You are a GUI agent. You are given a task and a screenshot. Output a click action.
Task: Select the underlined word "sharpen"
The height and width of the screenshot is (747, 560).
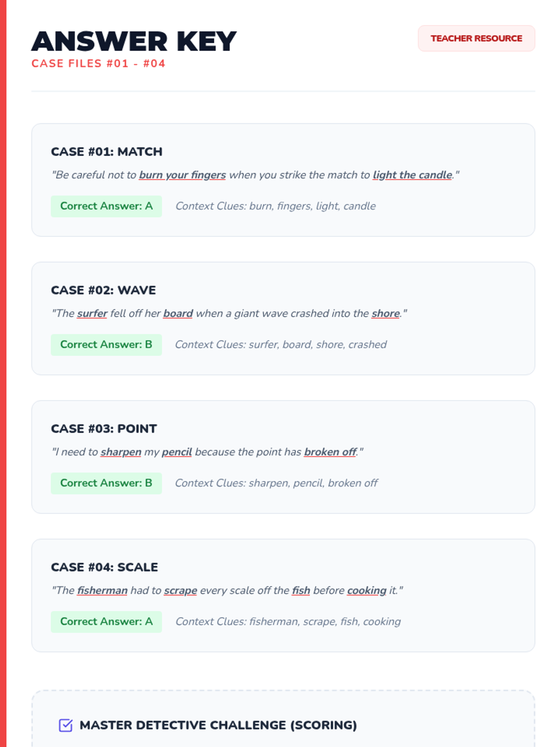tap(121, 452)
